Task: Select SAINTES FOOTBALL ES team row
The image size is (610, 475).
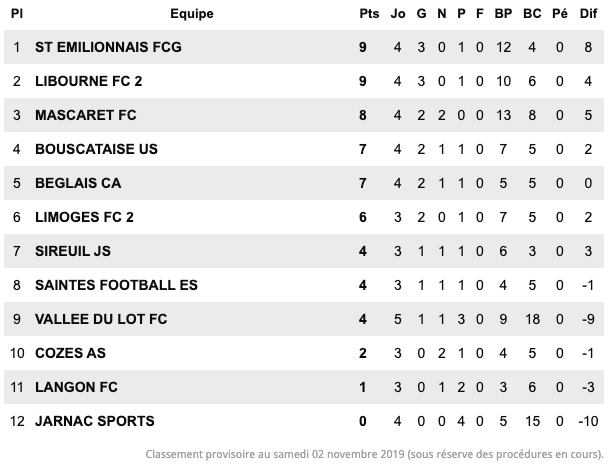Action: pyautogui.click(x=304, y=285)
